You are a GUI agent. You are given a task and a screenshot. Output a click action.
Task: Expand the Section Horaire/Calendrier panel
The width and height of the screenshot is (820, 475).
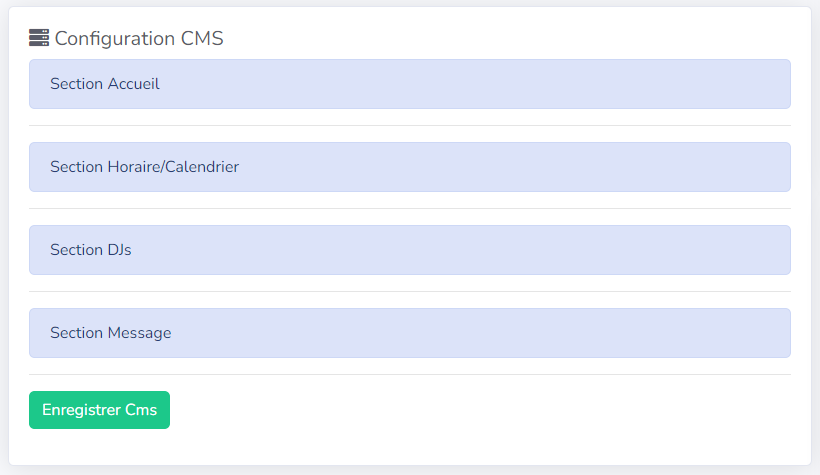click(x=409, y=167)
